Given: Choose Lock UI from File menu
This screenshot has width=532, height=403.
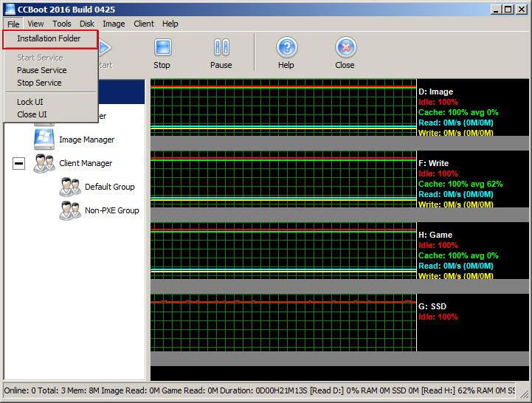Looking at the screenshot, I should (51, 102).
